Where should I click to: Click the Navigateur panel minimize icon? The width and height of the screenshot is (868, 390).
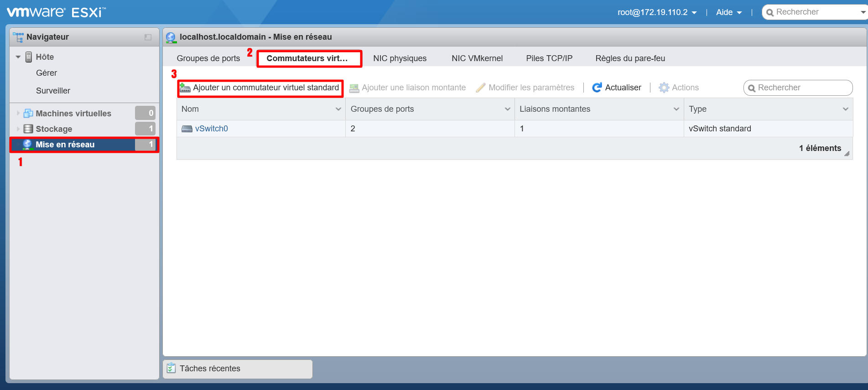pyautogui.click(x=148, y=37)
